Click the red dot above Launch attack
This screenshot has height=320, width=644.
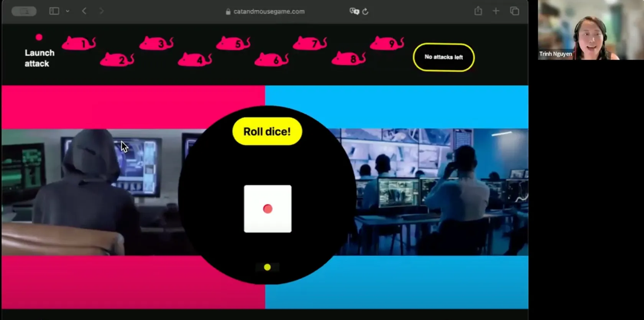click(x=39, y=37)
